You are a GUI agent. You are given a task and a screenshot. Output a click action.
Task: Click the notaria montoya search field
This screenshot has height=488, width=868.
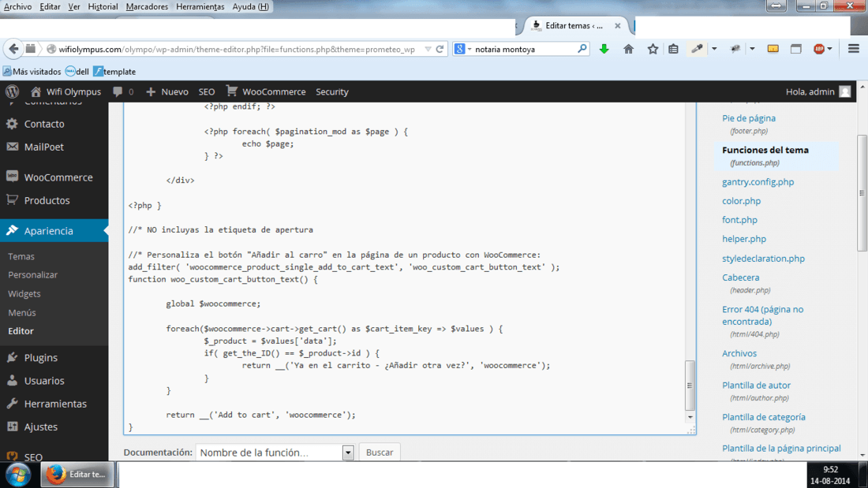click(524, 49)
